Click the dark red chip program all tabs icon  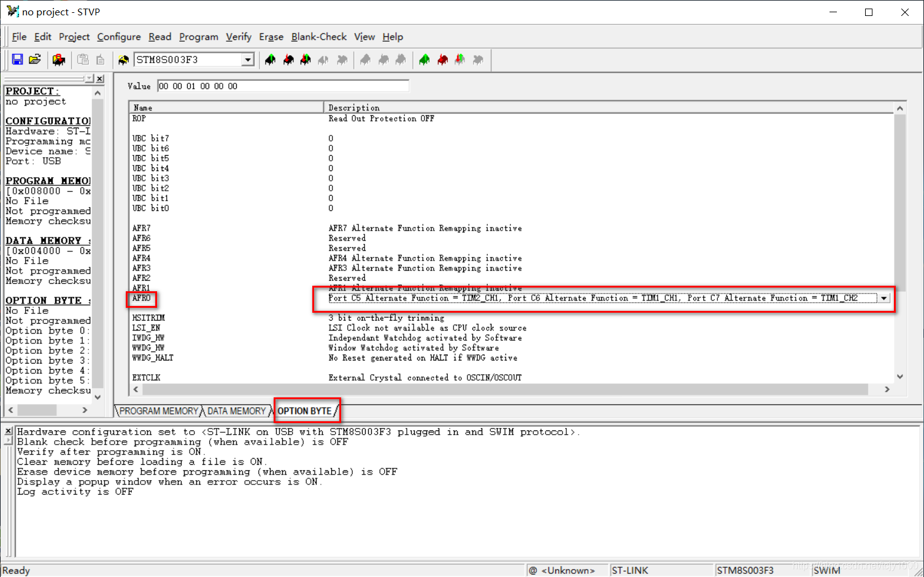(x=442, y=59)
